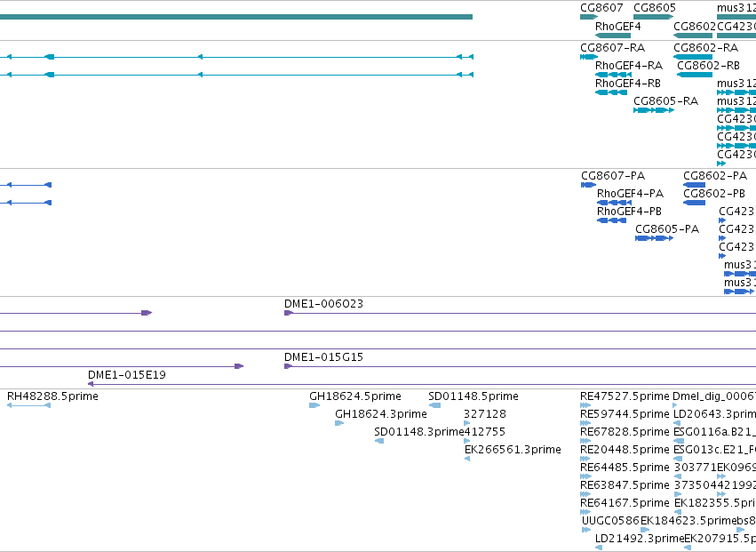
Task: Open feature 412755
Action: [x=485, y=432]
